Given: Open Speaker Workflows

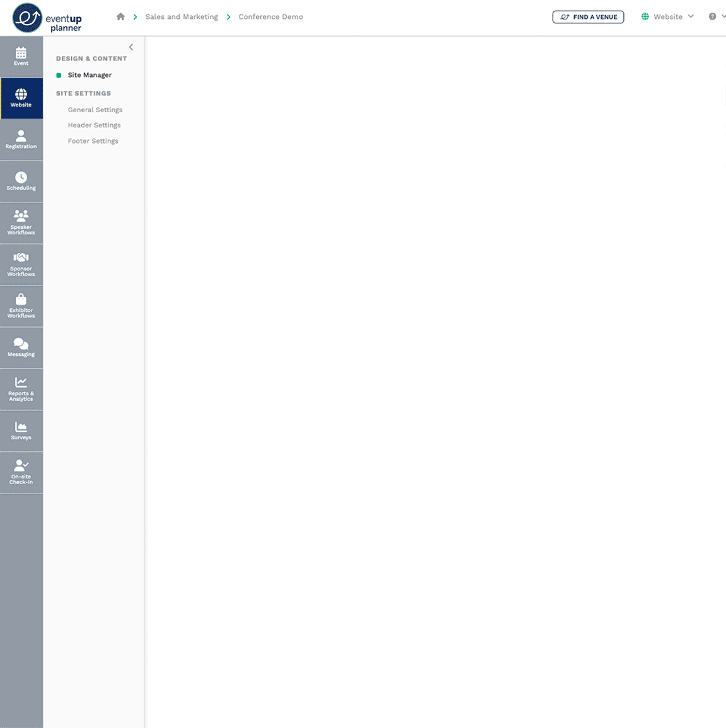Looking at the screenshot, I should pos(21,222).
